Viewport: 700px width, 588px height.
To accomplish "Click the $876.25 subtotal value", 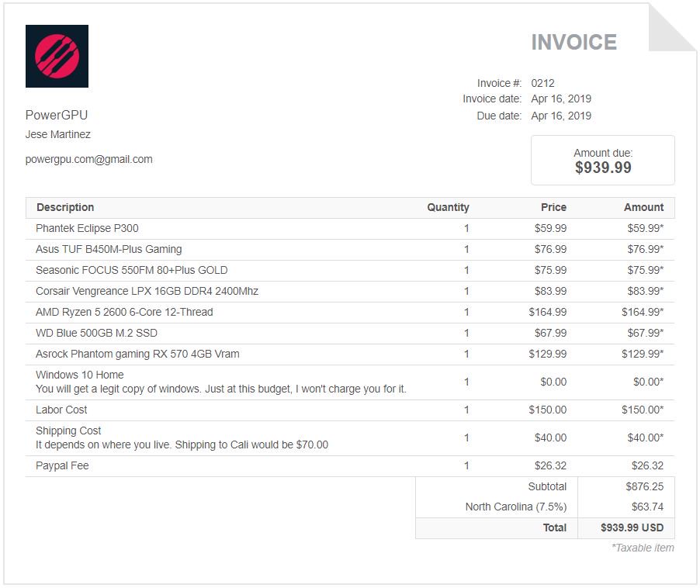I will click(x=644, y=486).
